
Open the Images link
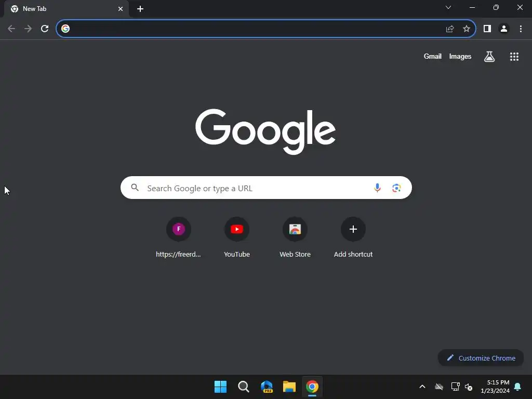(x=460, y=56)
